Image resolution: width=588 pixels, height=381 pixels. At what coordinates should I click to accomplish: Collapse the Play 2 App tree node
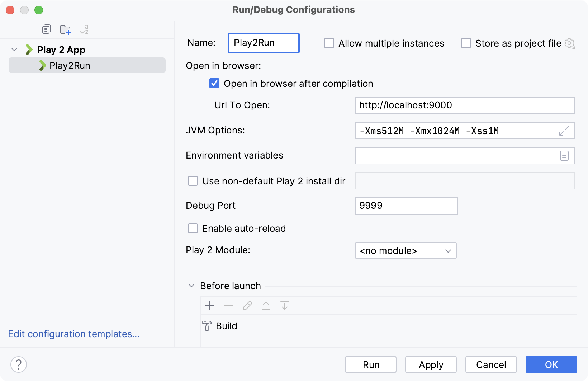click(14, 50)
